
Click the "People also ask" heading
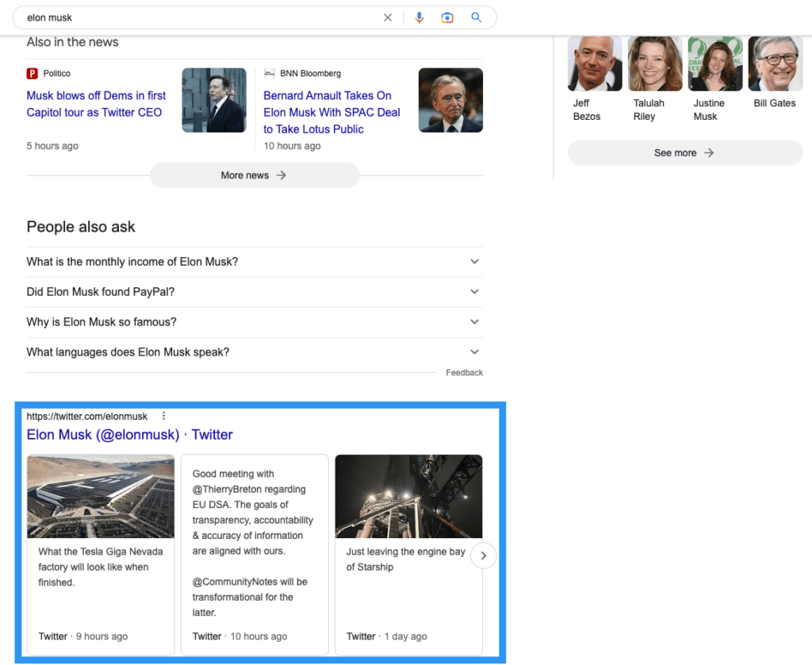click(81, 226)
